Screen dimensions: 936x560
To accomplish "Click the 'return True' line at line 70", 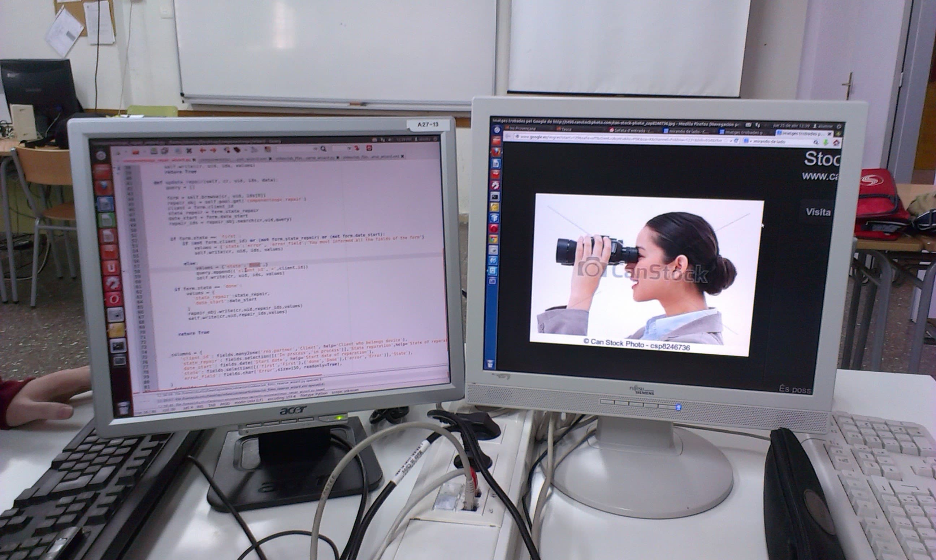I will pyautogui.click(x=193, y=332).
